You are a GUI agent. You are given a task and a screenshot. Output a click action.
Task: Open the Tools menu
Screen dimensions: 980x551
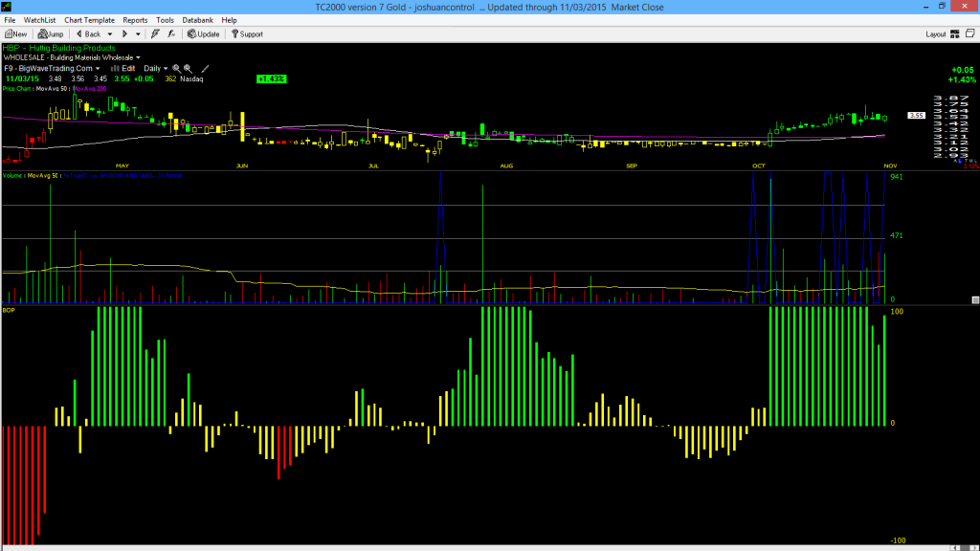click(x=165, y=20)
